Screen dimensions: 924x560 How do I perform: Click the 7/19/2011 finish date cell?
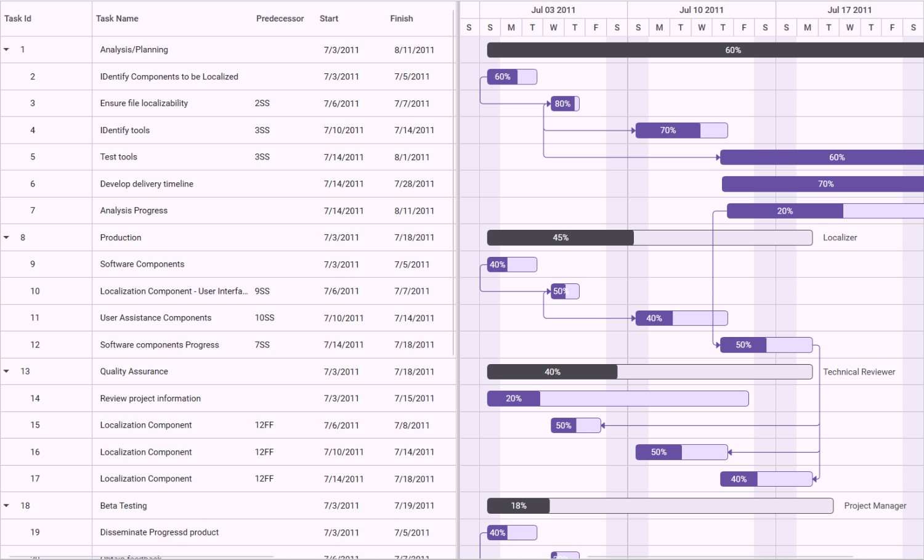(415, 506)
